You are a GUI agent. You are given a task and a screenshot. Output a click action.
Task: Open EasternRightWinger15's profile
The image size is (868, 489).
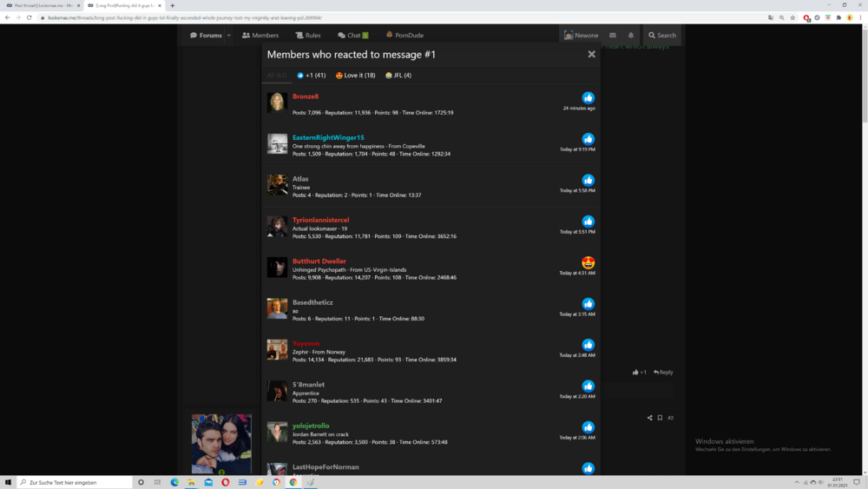(328, 137)
